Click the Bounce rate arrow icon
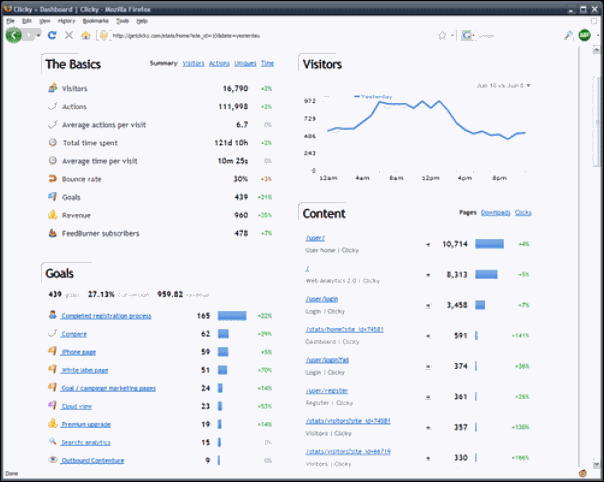This screenshot has height=482, width=604. click(x=52, y=179)
